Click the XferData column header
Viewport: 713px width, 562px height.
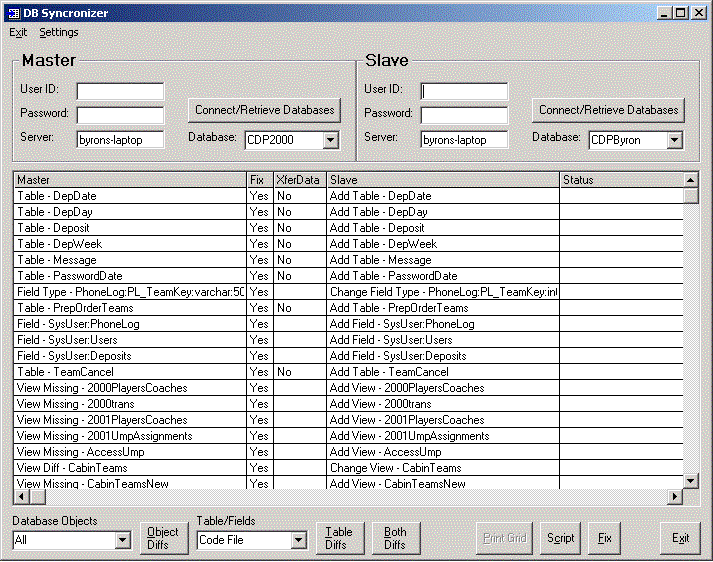click(298, 180)
